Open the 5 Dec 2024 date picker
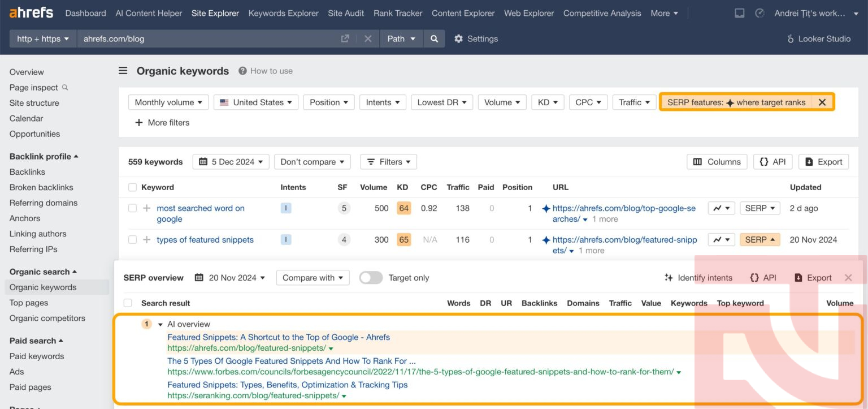The width and height of the screenshot is (868, 409). tap(231, 162)
